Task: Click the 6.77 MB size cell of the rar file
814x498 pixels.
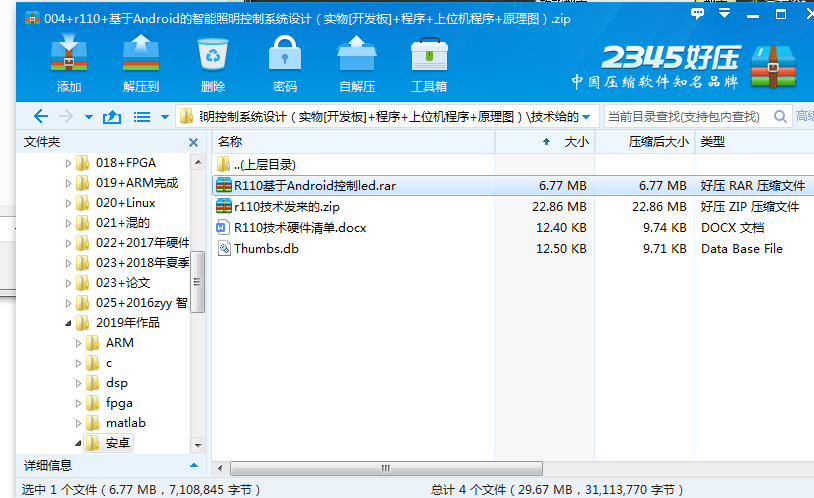Action: [562, 185]
